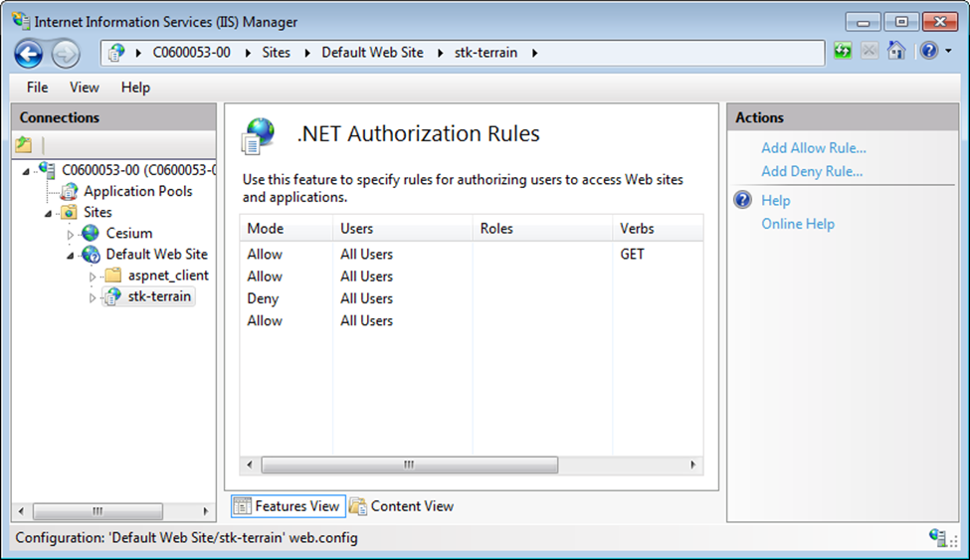Switch to Content View tab

coord(402,506)
